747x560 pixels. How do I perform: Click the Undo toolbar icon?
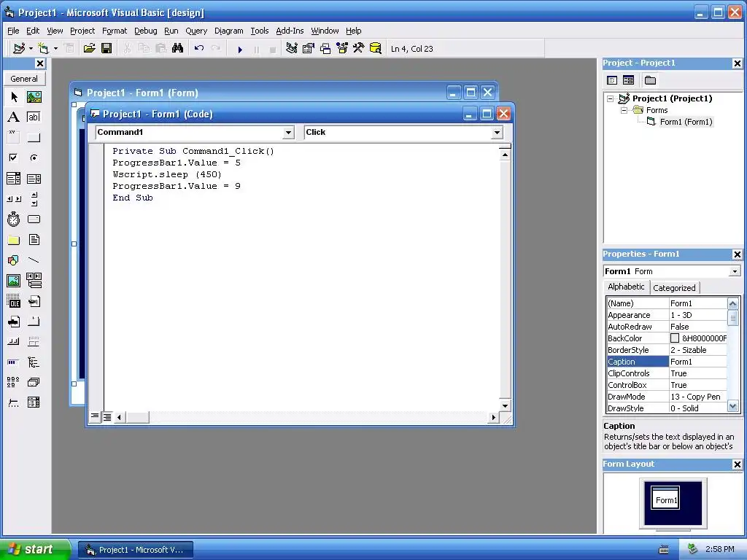click(199, 49)
